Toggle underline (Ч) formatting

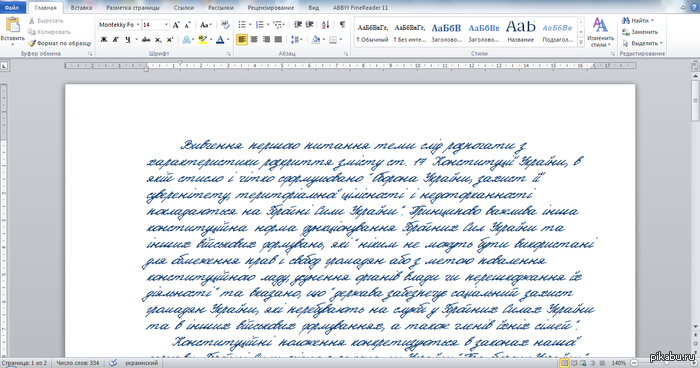[x=128, y=40]
